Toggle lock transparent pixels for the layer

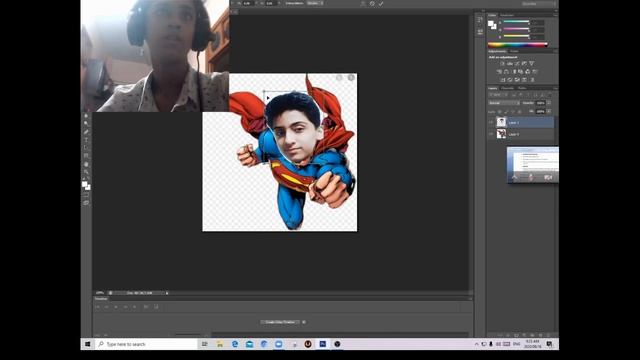click(500, 111)
